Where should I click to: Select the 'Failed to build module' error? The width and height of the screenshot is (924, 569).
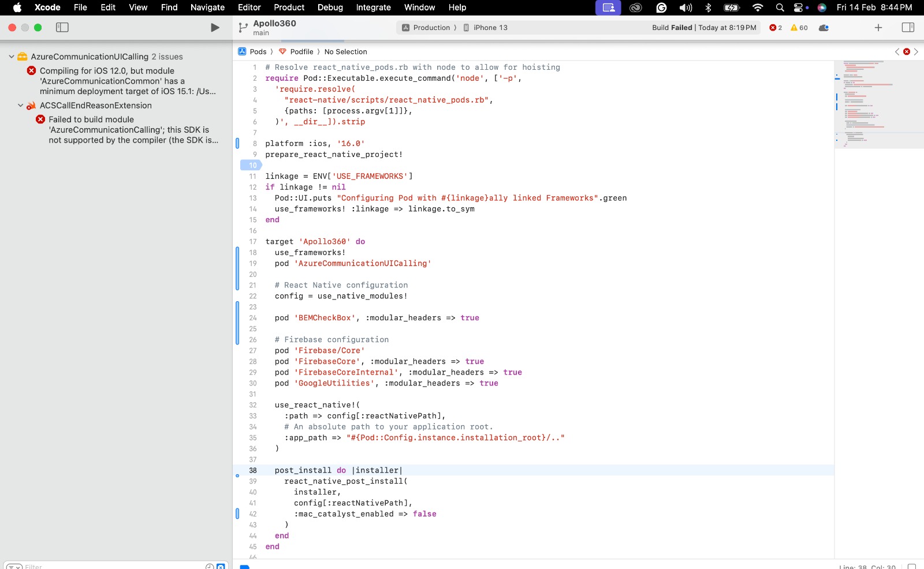[133, 130]
